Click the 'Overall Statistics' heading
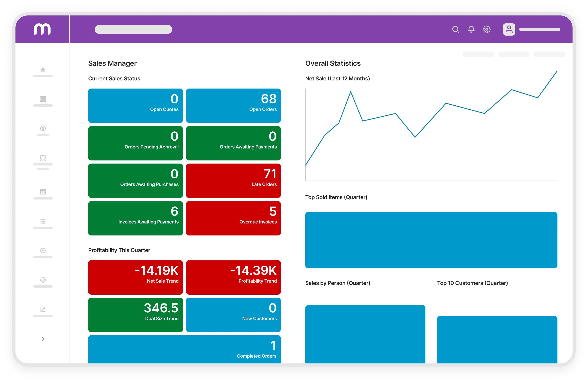Screen dimensions: 588x382 point(333,63)
